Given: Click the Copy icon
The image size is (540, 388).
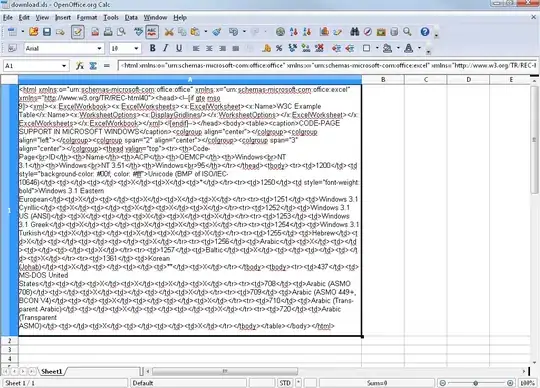Looking at the screenshot, I should pos(182,32).
